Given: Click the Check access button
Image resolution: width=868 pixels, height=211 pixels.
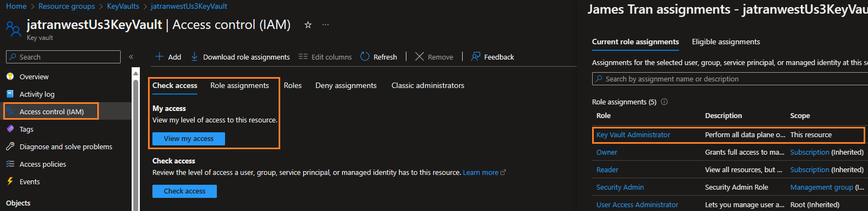Looking at the screenshot, I should point(185,191).
